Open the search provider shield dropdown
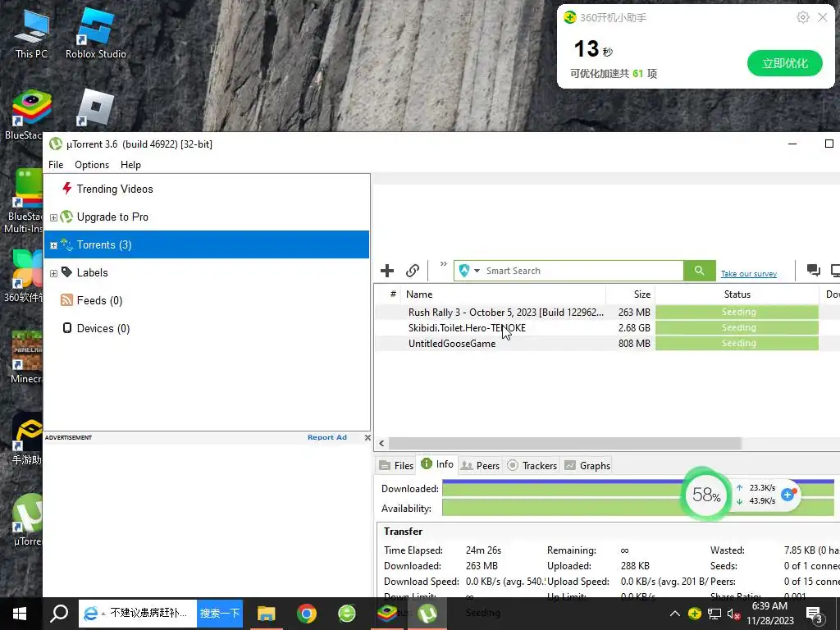Viewport: 840px width, 630px height. [x=468, y=271]
